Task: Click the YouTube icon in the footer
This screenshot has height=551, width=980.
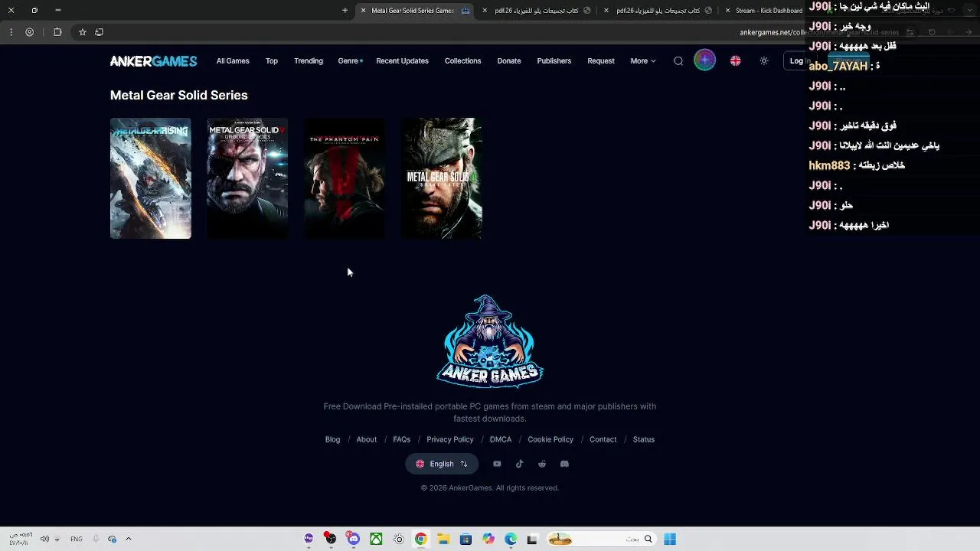Action: 497,464
